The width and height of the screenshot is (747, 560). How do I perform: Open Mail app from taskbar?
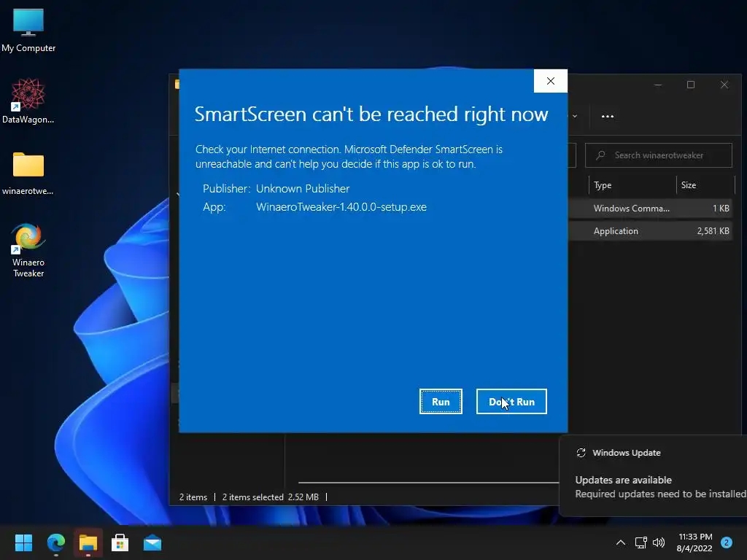point(152,542)
